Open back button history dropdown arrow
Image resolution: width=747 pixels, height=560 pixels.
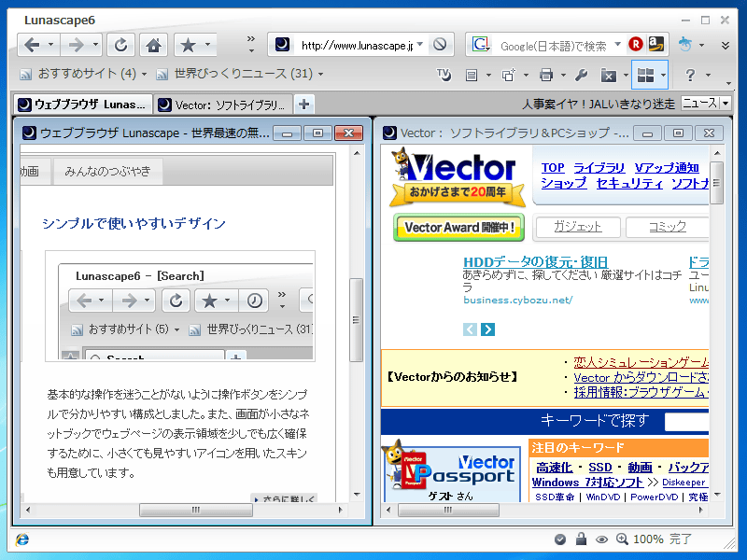tap(51, 45)
